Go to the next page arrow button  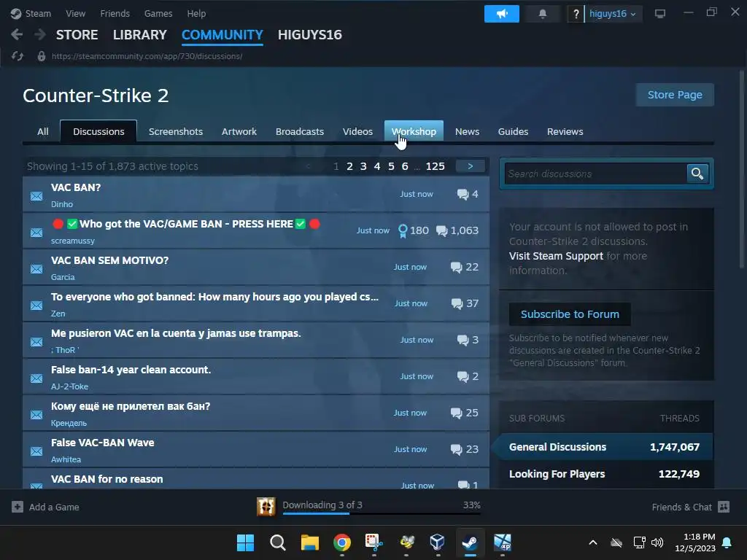click(x=471, y=166)
